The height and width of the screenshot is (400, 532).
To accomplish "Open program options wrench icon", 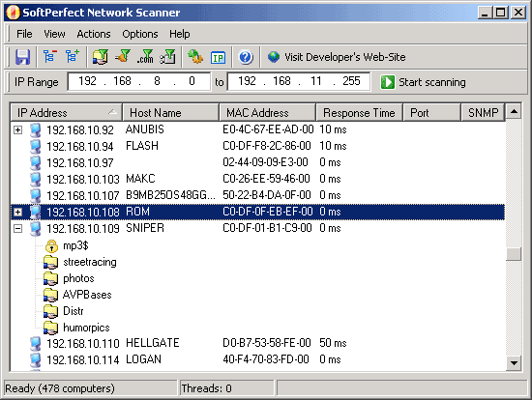I will coord(195,57).
